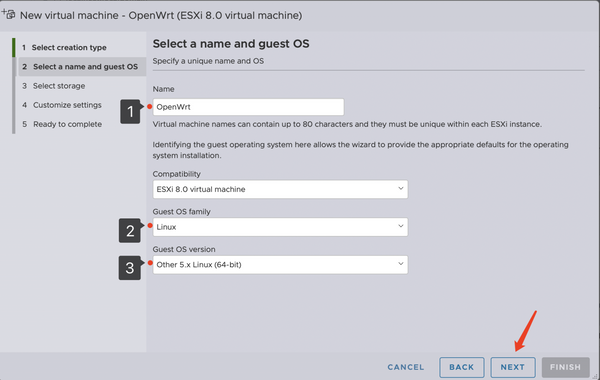Screen dimensions: 600x380
Task: Open the ESXi 8.0 virtual machine compatibility dropdown
Action: pos(280,189)
